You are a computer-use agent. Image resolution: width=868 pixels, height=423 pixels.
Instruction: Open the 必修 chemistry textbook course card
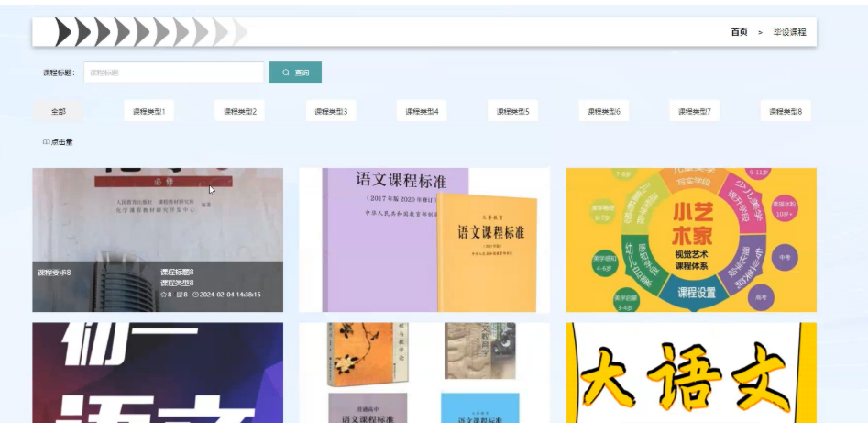[158, 240]
